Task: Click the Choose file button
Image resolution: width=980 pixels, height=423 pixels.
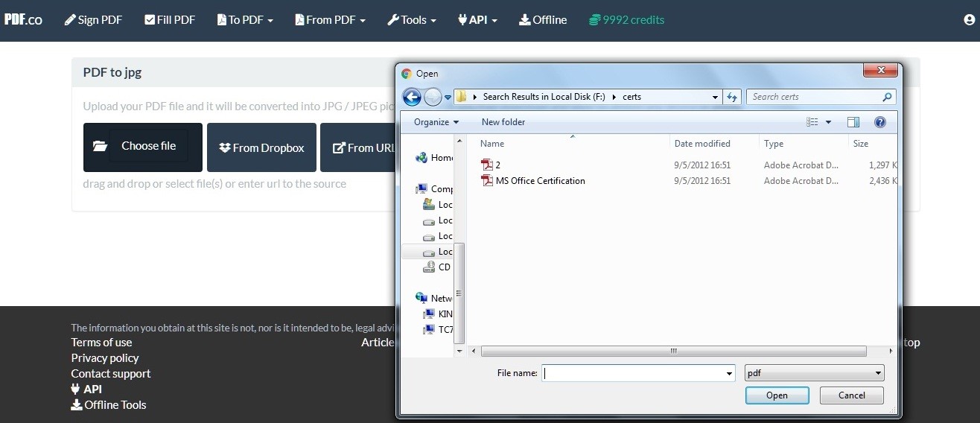Action: tap(143, 147)
